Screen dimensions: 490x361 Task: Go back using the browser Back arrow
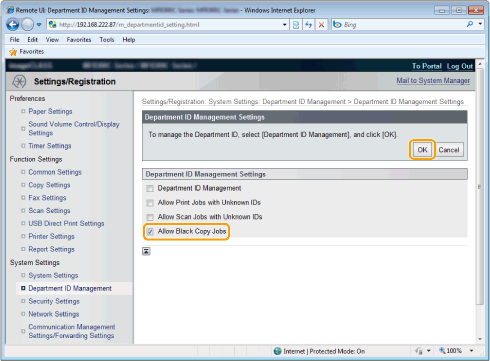click(x=13, y=25)
